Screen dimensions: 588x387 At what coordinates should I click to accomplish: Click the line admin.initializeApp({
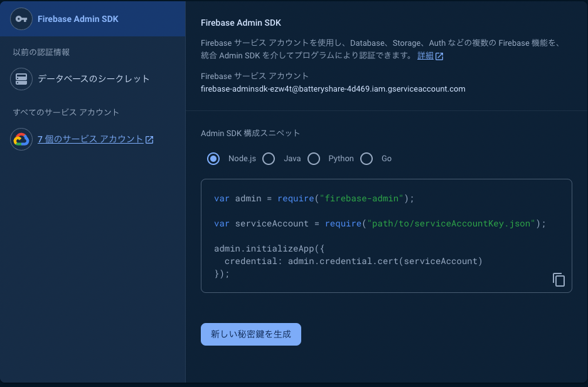click(x=269, y=249)
